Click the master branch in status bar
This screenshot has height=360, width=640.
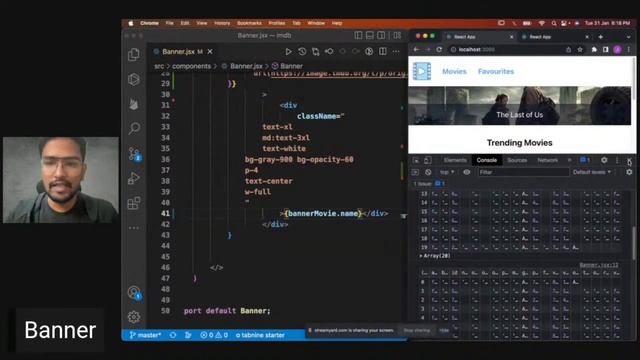145,335
